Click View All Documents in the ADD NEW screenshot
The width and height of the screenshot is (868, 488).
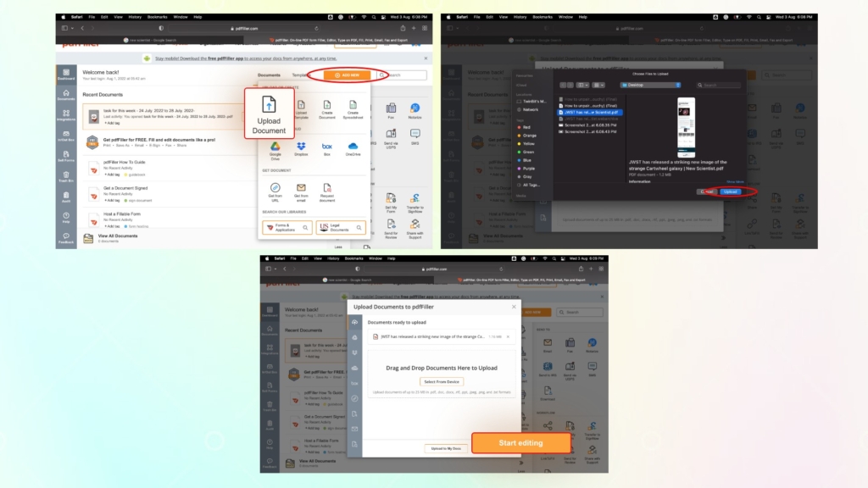click(117, 236)
